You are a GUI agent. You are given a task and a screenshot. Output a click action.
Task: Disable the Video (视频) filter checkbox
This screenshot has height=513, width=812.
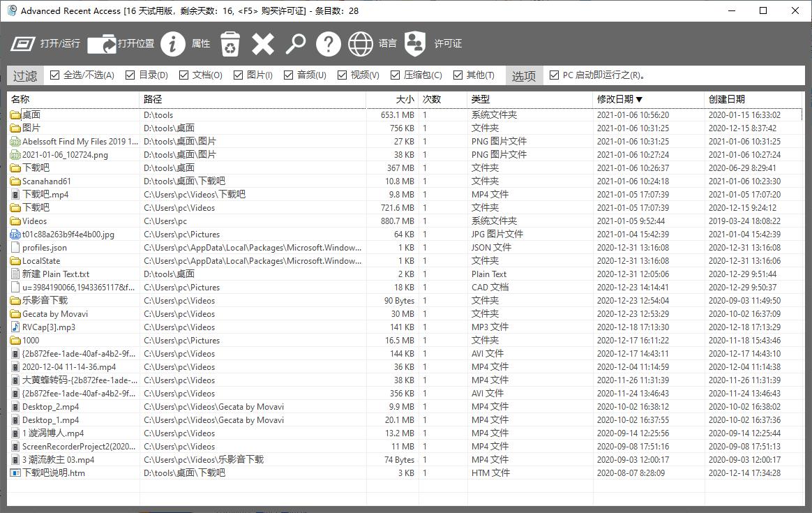tap(342, 75)
